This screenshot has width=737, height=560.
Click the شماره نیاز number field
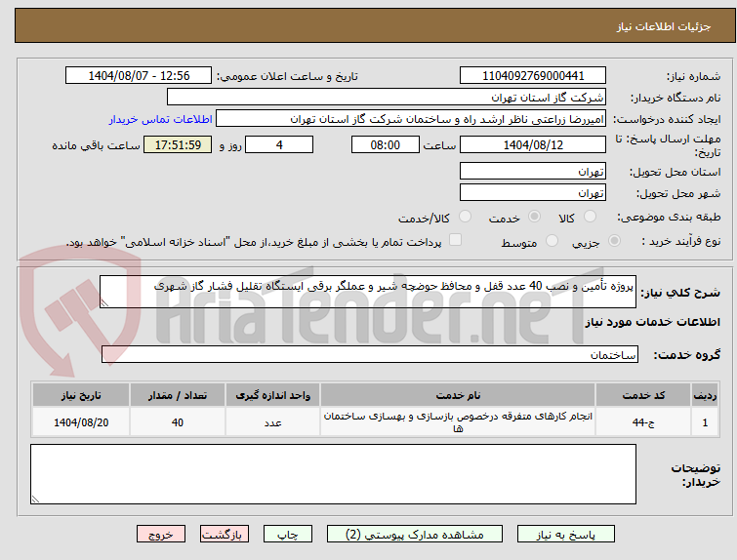(533, 76)
